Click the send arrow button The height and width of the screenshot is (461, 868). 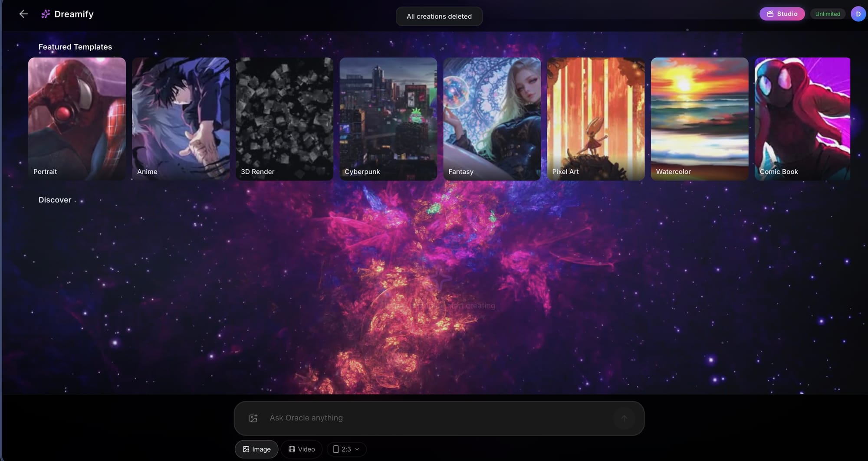tap(624, 418)
